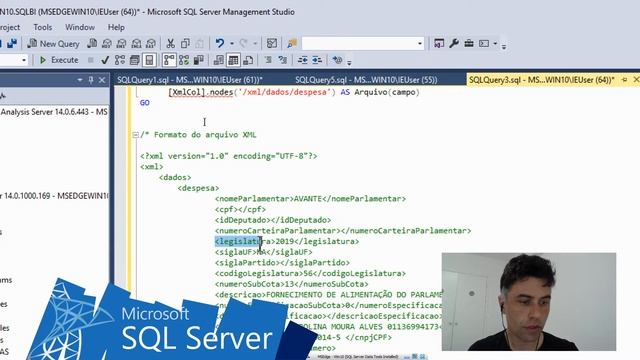Viewport: 640px width, 360px height.
Task: Click the Activity Monitor icon
Action: click(272, 43)
